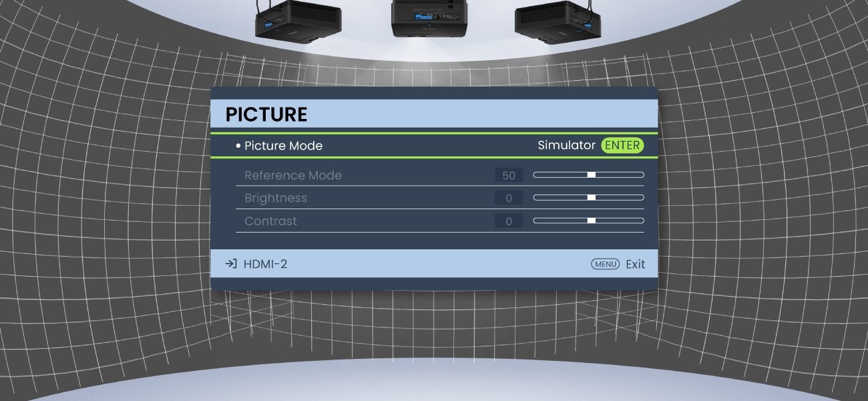
Task: Click the Contrast value box
Action: tap(509, 221)
